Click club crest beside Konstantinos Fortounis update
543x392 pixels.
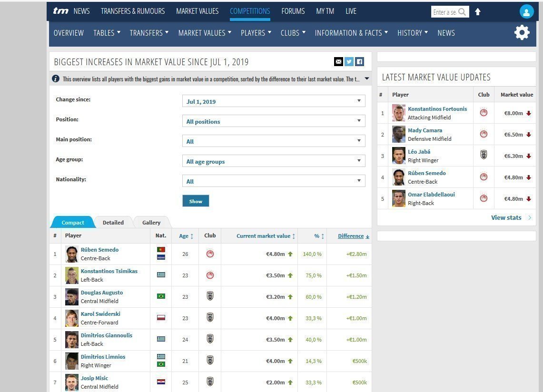tap(484, 113)
